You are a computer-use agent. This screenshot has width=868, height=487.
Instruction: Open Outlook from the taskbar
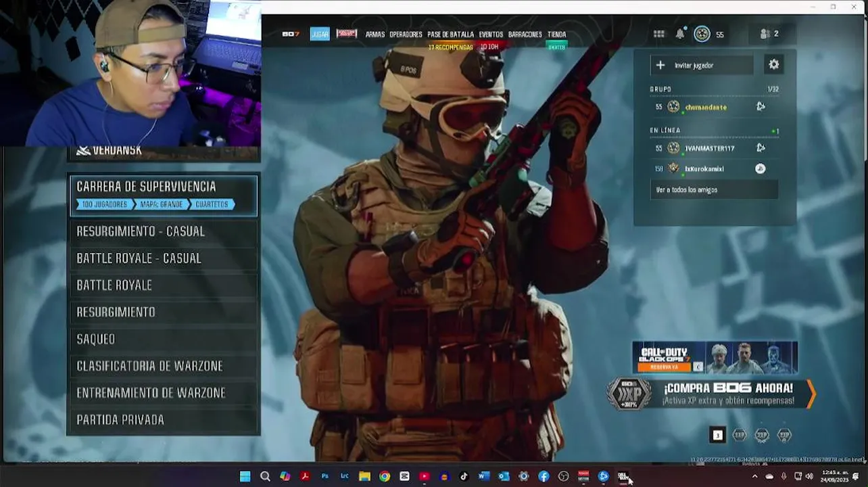[504, 476]
